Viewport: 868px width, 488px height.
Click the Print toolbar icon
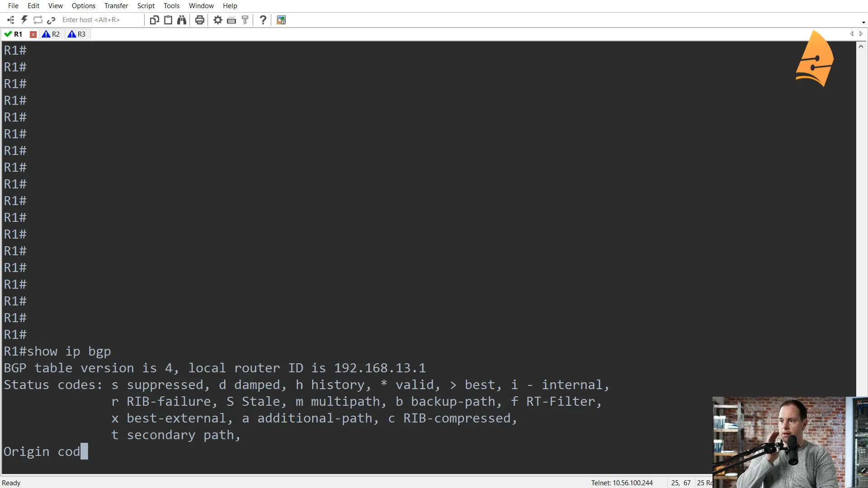pos(200,20)
